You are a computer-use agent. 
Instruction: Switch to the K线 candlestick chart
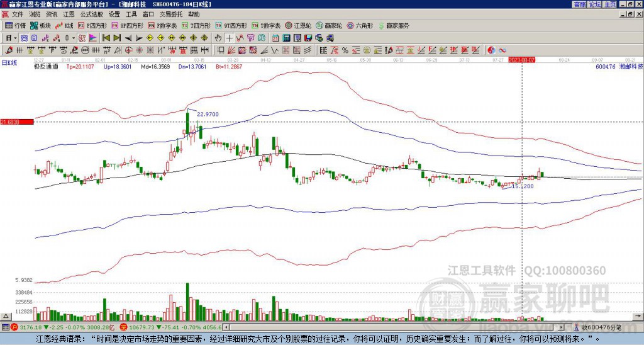[x=64, y=25]
